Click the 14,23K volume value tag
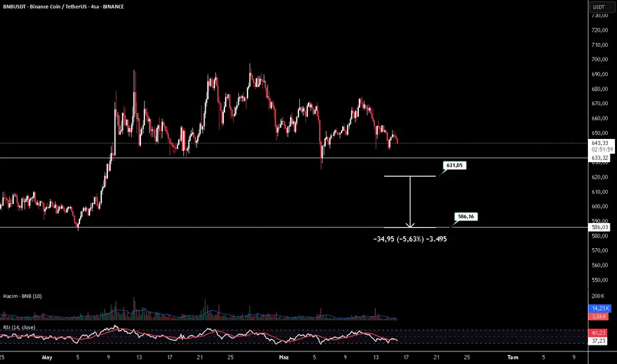 600,308
